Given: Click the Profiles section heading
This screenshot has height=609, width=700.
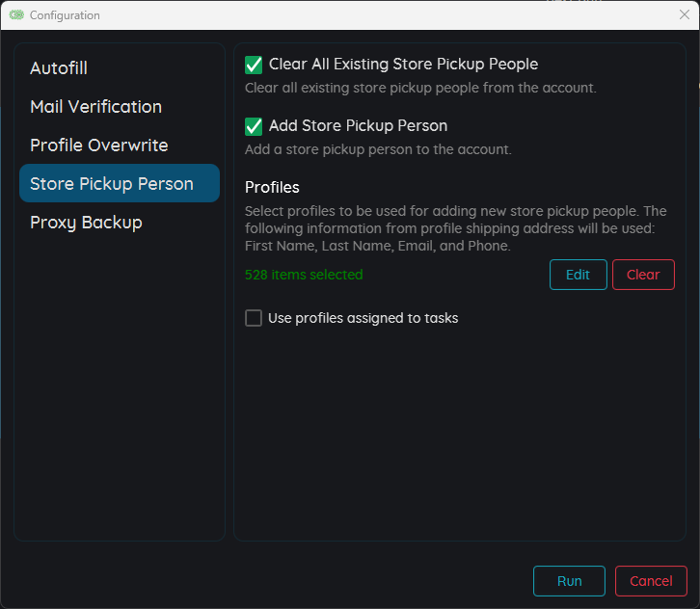Looking at the screenshot, I should coord(272,187).
